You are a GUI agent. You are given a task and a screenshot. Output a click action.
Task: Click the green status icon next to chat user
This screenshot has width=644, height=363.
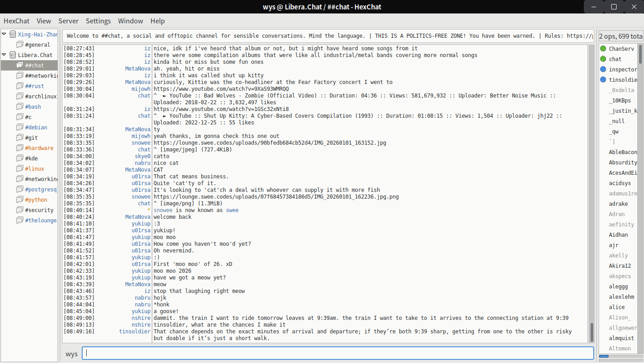[x=603, y=59]
